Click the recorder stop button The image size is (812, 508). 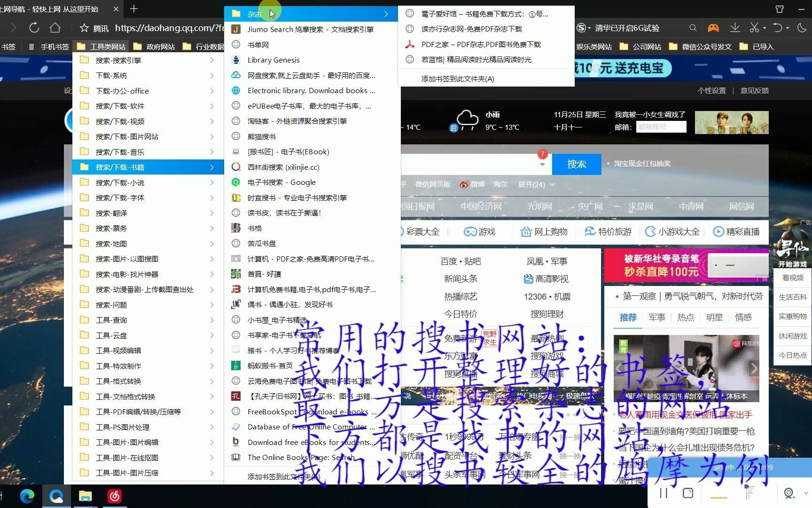[x=688, y=493]
